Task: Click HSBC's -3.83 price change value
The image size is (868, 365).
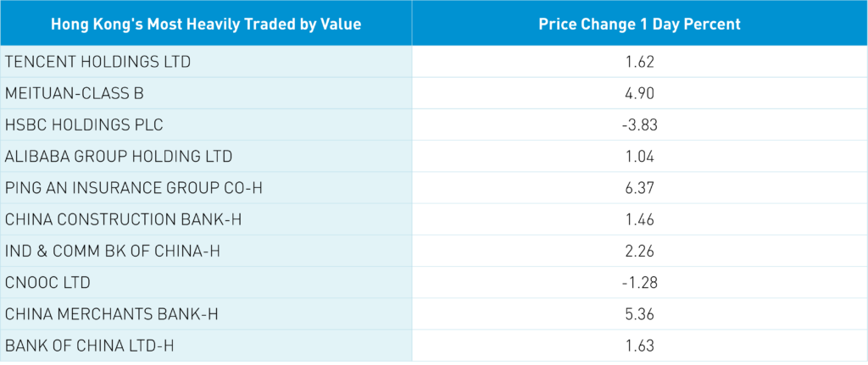Action: pos(639,124)
